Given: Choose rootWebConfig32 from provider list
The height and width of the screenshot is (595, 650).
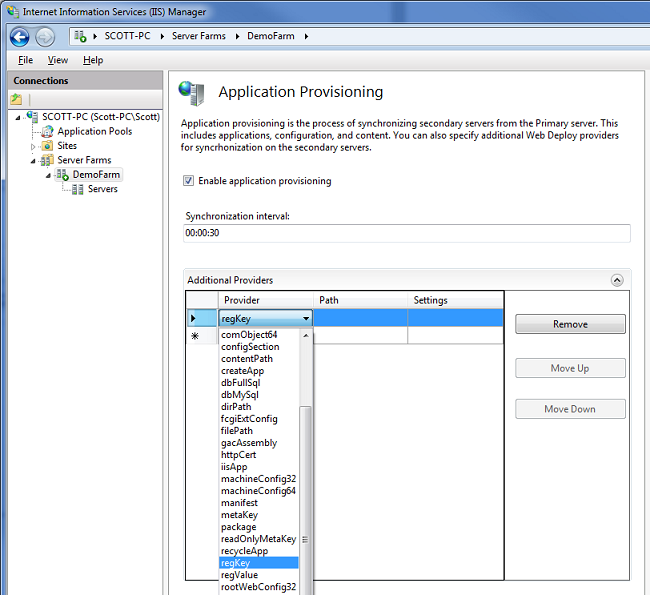Looking at the screenshot, I should 259,587.
